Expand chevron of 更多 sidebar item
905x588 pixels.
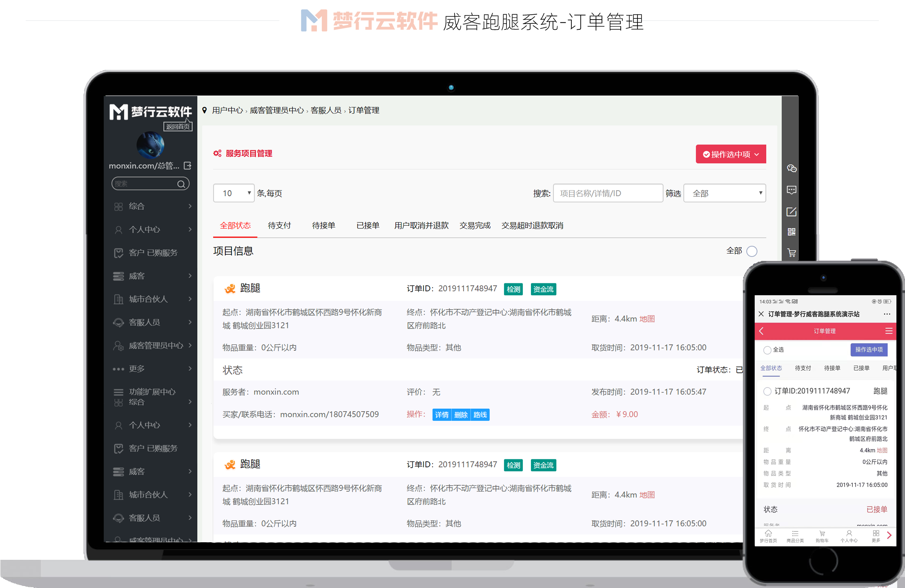(x=190, y=368)
